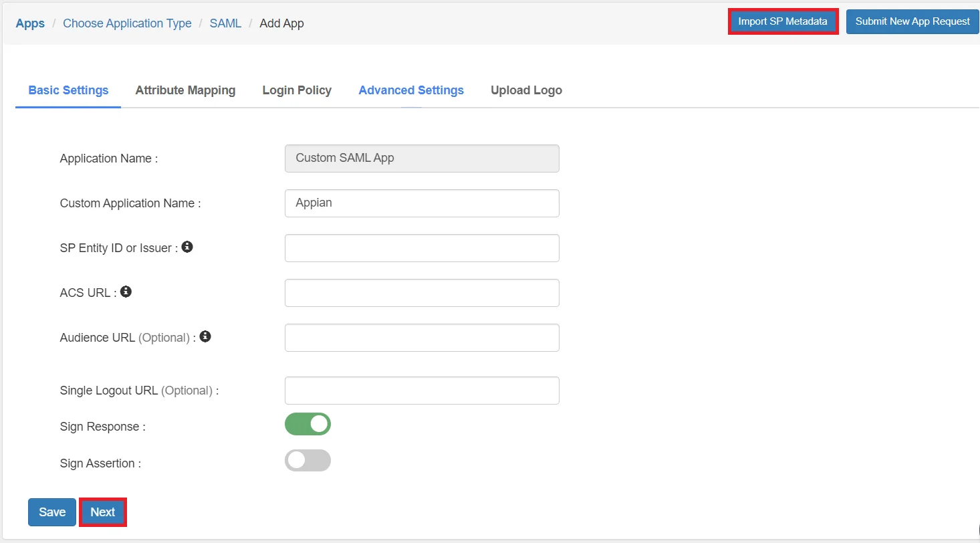Select the Upload Logo tab

pyautogui.click(x=526, y=90)
